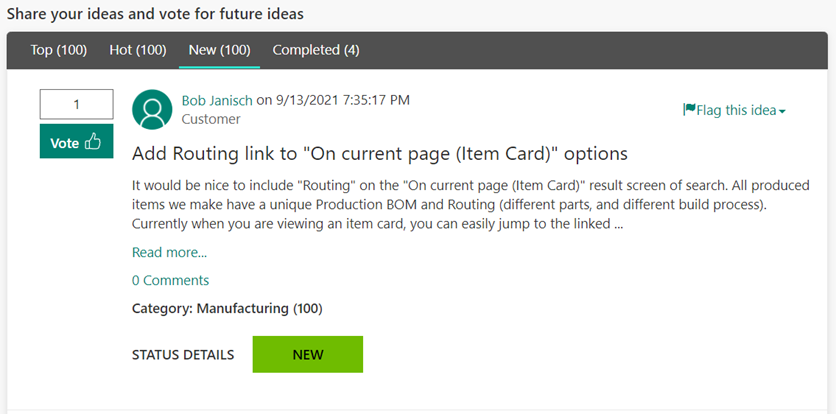This screenshot has width=836, height=414.
Task: Select the New (100) tab
Action: [219, 50]
